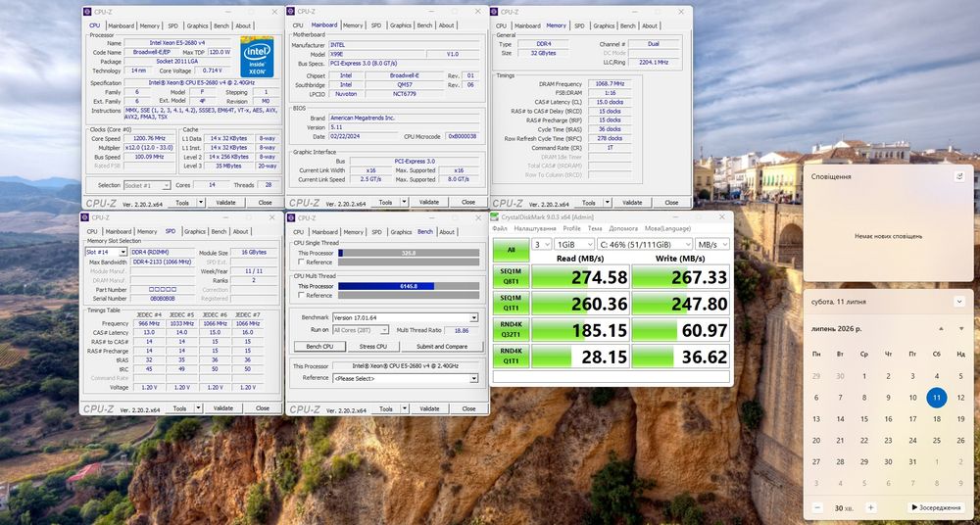Switch to Bench tab in the top-left CPU-Z window
Image resolution: width=980 pixels, height=525 pixels.
pyautogui.click(x=221, y=25)
